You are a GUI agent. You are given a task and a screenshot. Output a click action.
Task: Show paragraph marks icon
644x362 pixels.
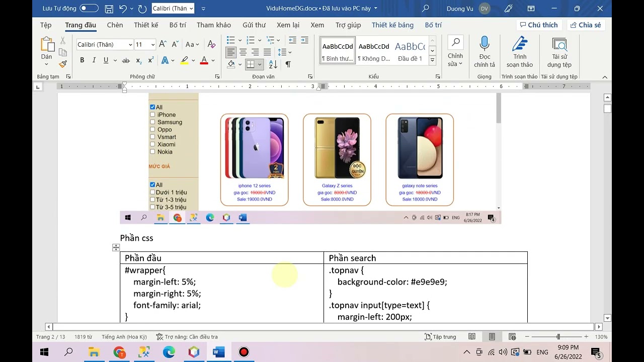288,64
